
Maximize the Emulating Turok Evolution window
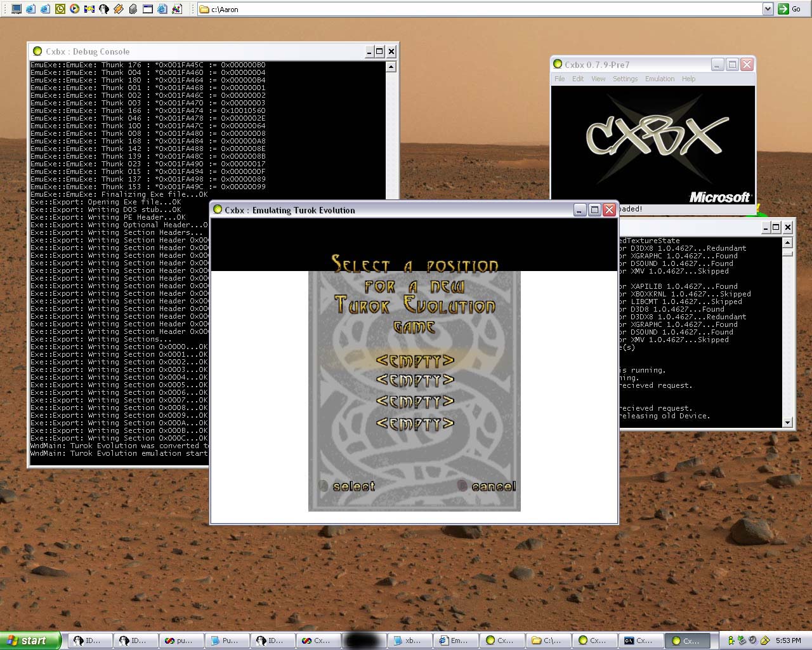pos(594,209)
